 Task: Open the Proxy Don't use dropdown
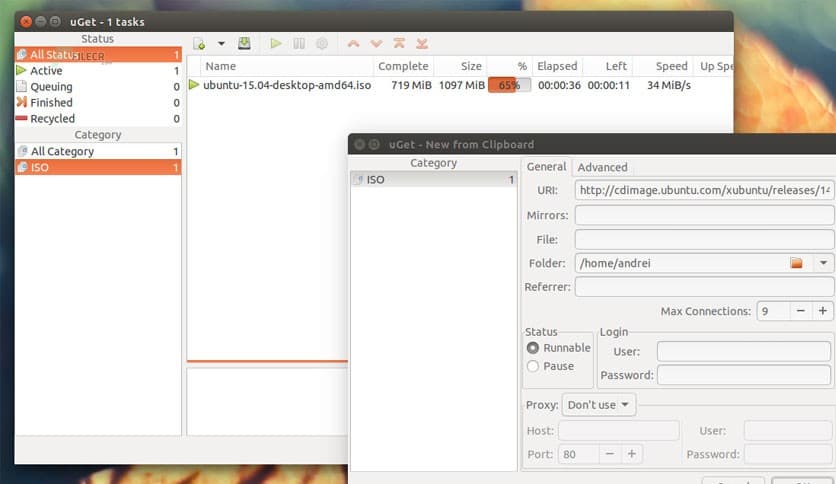coord(598,405)
